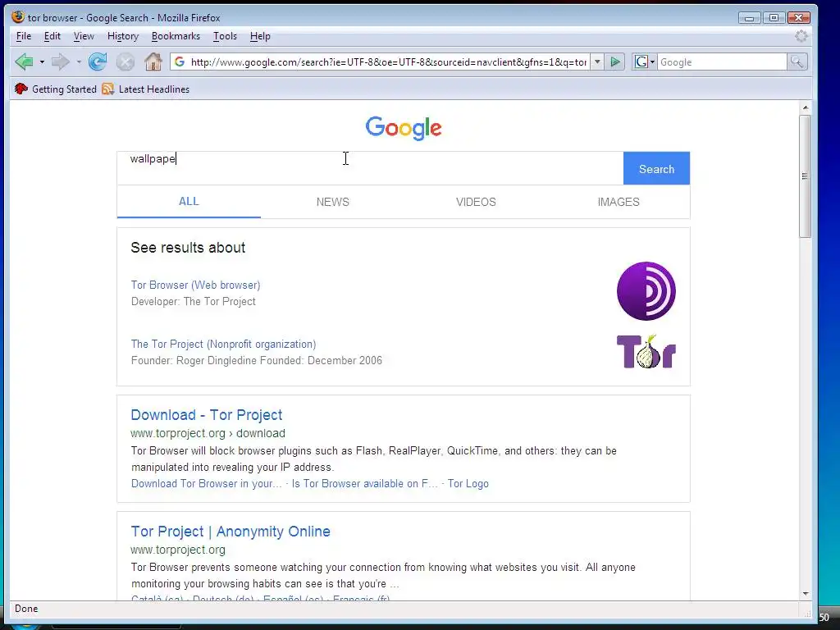
Task: Click Founder: Roger Dingledine text
Action: click(194, 361)
